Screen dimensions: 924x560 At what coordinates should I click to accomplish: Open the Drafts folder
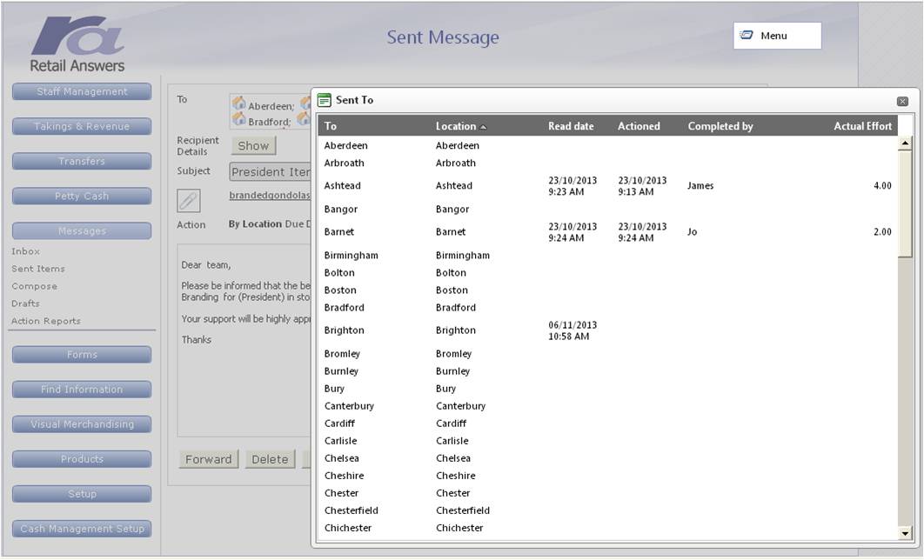(25, 303)
